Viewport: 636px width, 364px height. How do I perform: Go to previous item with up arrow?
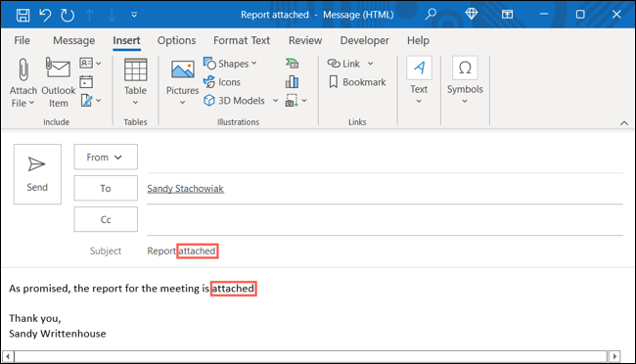90,15
